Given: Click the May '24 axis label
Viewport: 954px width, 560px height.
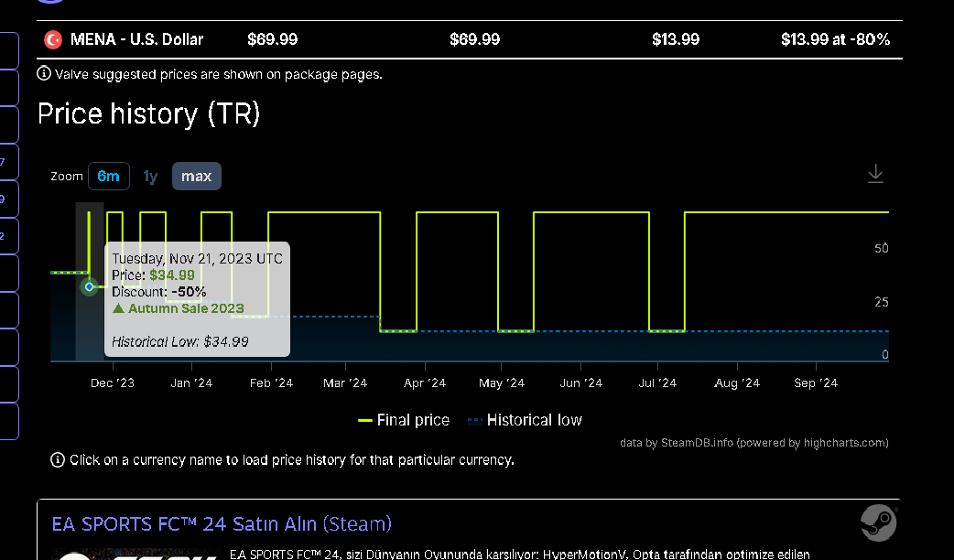Looking at the screenshot, I should click(502, 383).
